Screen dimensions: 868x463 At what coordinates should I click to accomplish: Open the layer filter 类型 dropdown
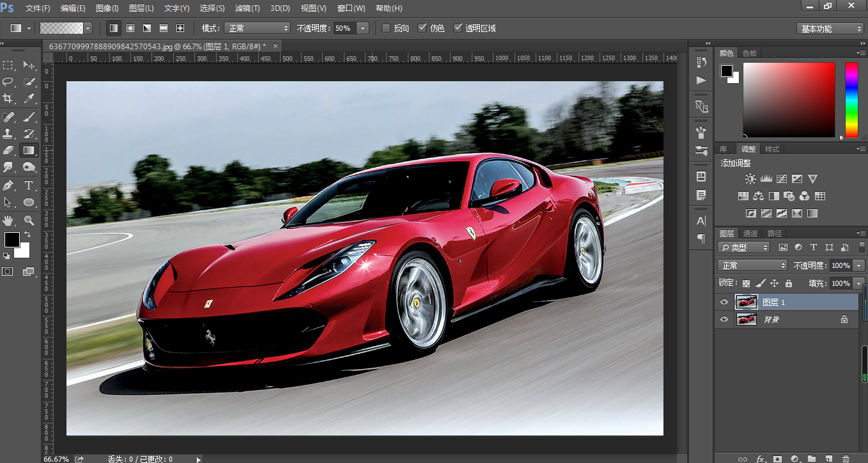743,247
